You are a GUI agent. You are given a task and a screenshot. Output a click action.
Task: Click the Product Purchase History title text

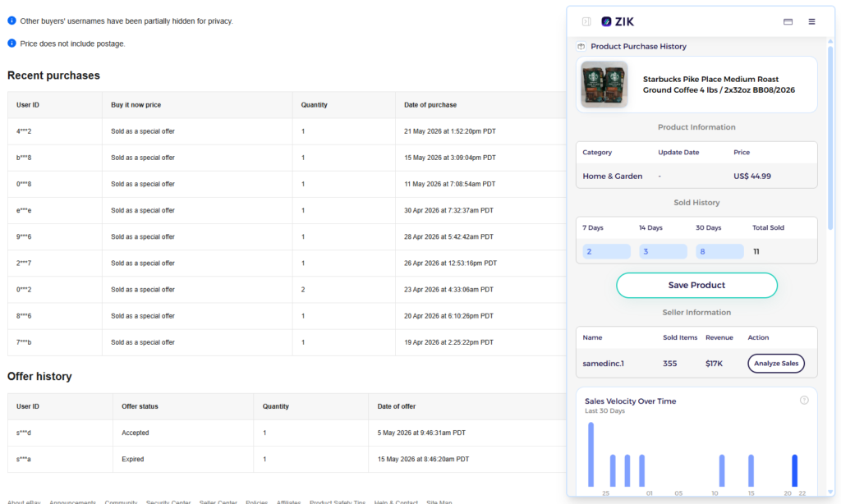[638, 47]
